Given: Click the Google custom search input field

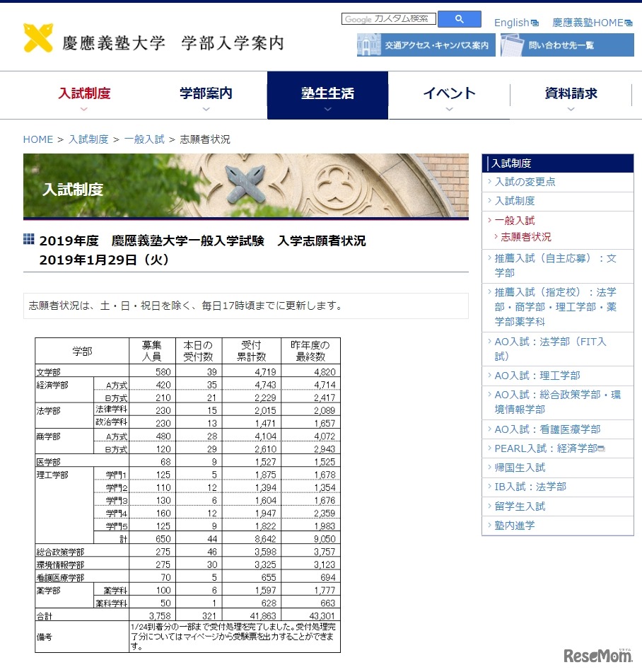Looking at the screenshot, I should pos(389,18).
